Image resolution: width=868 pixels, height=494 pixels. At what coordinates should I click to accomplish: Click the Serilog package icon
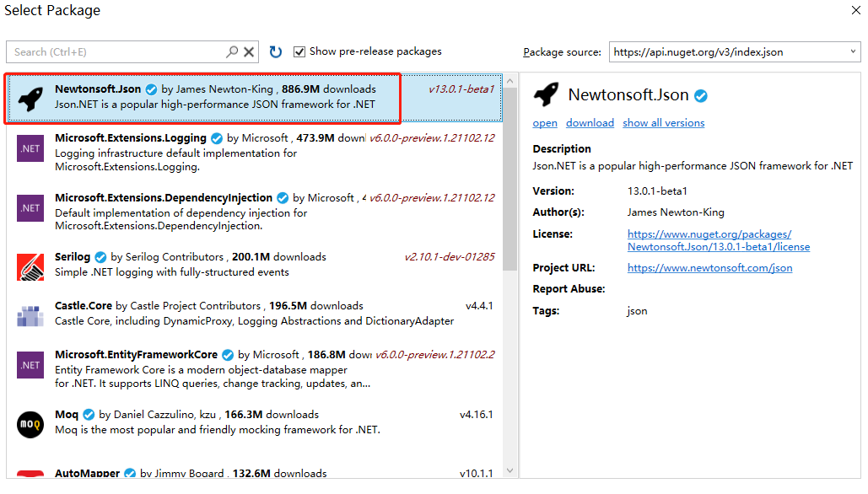(x=30, y=267)
